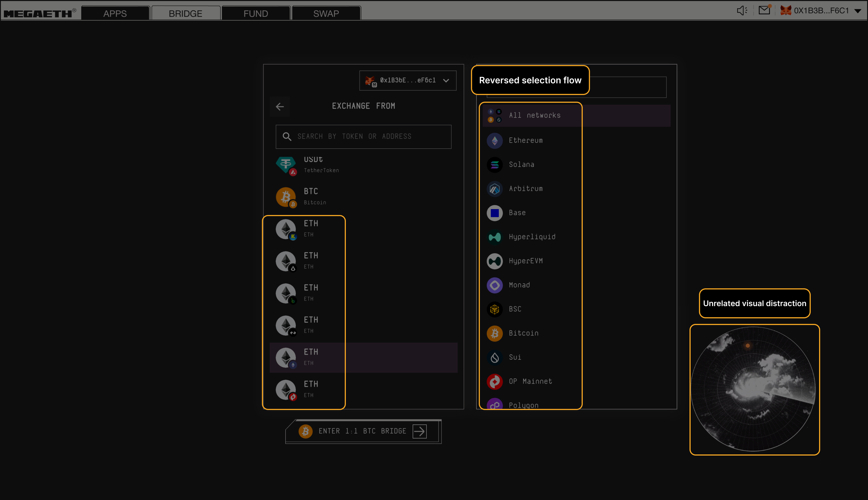Image resolution: width=868 pixels, height=500 pixels.
Task: Expand the 0x1B3bE...eF6c1 wallet dropdown
Action: (x=408, y=80)
